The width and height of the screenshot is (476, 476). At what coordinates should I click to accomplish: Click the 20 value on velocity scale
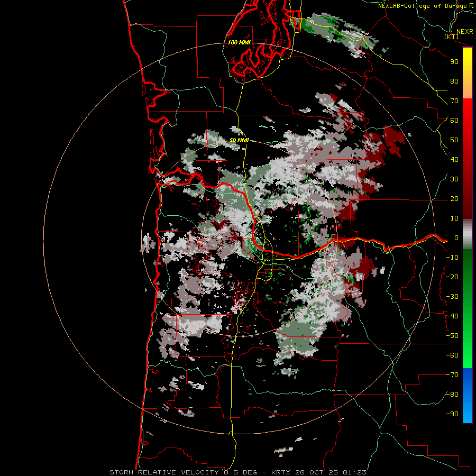tap(454, 199)
